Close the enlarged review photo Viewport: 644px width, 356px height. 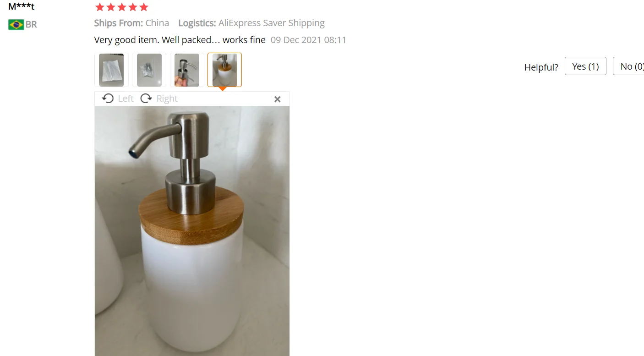pyautogui.click(x=277, y=99)
